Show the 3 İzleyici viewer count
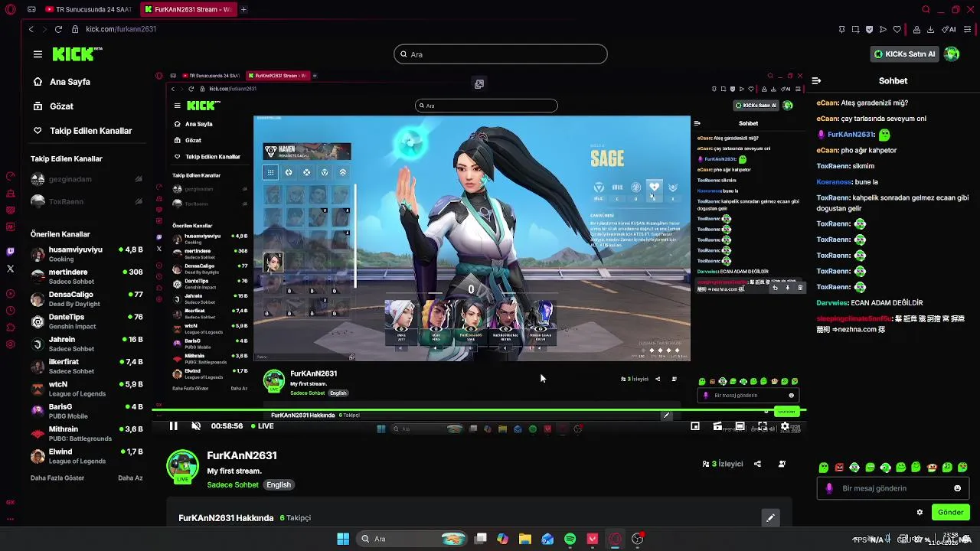This screenshot has height=551, width=980. click(x=723, y=464)
